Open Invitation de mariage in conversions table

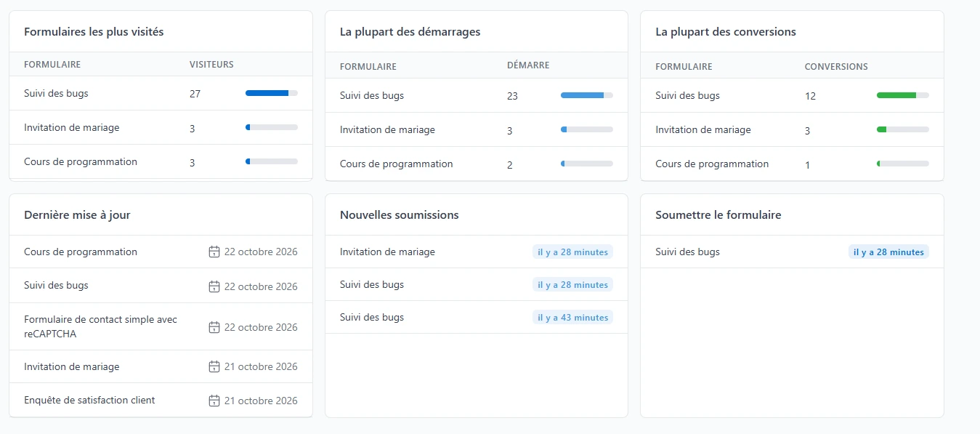pos(703,129)
